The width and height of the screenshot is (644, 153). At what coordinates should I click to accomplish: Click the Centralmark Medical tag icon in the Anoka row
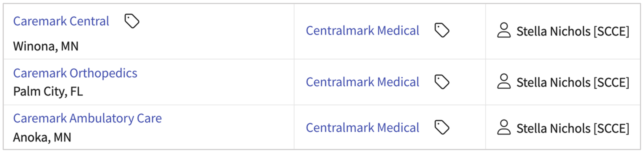(x=442, y=127)
